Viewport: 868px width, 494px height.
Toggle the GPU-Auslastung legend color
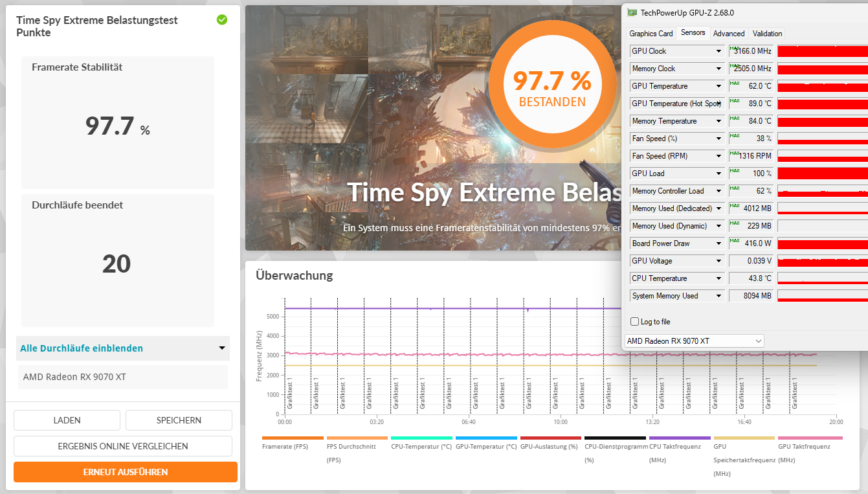point(551,438)
